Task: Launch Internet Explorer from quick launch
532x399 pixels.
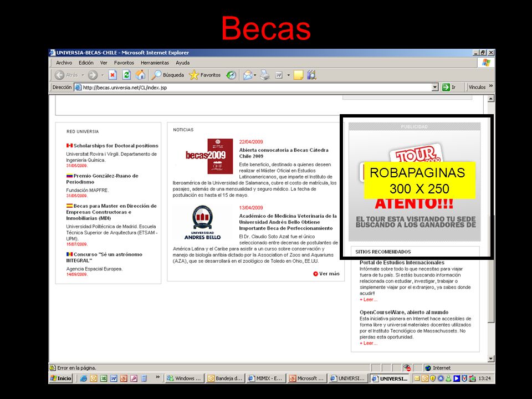Action: 84,378
